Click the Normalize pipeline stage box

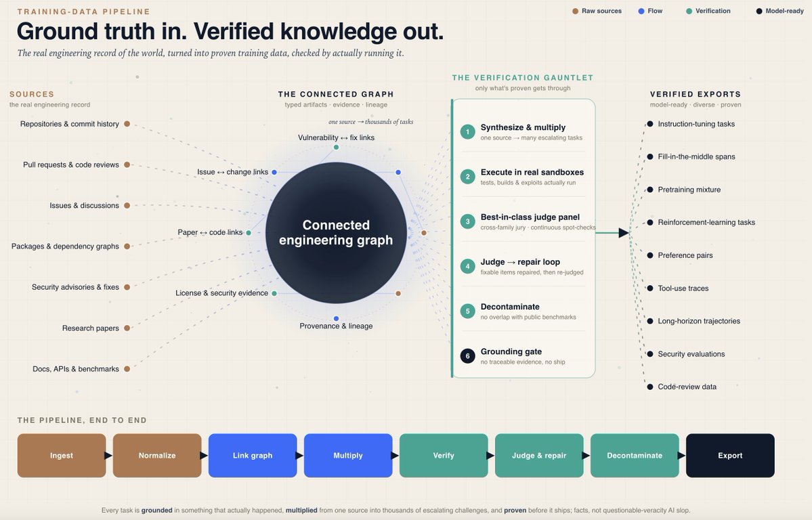[157, 455]
